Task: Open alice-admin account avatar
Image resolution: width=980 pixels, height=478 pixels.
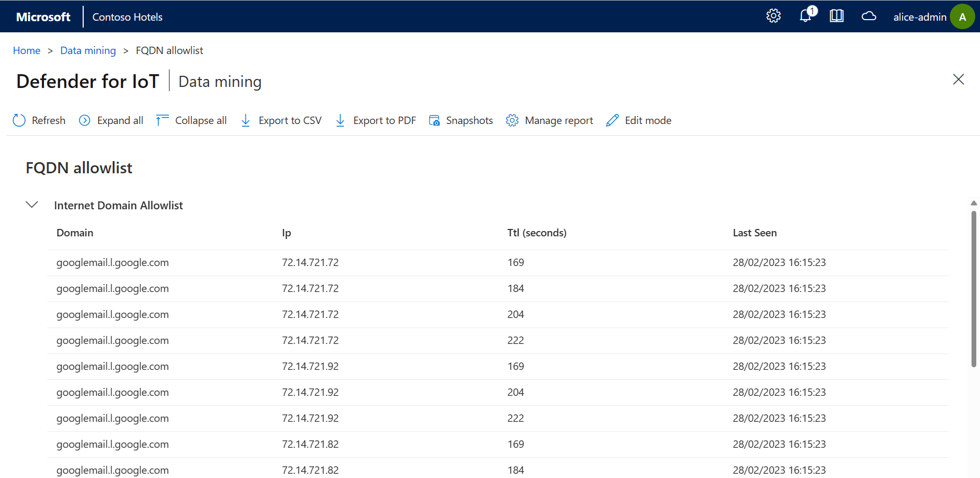Action: tap(962, 16)
